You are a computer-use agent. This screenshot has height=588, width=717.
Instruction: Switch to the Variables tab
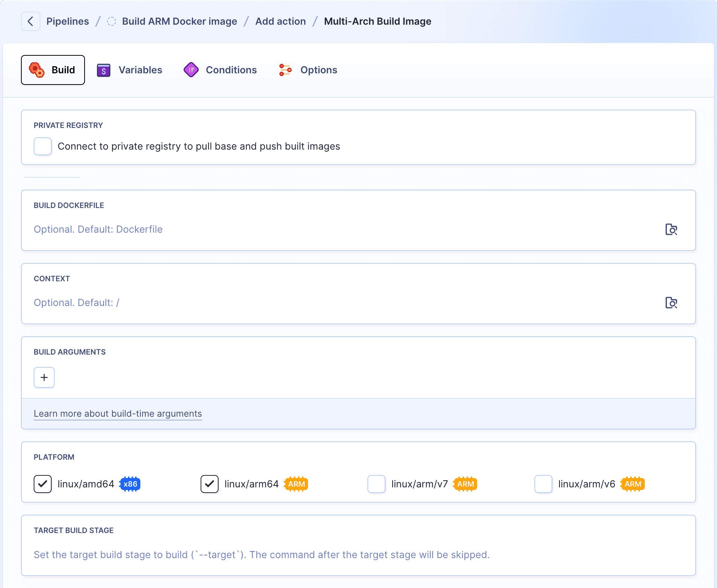click(x=140, y=70)
